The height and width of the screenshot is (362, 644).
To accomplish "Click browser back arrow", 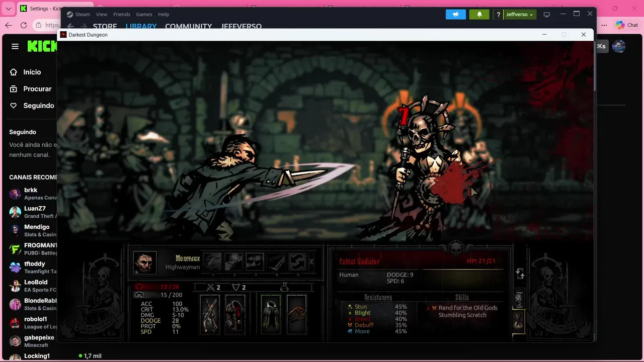I will tap(9, 25).
